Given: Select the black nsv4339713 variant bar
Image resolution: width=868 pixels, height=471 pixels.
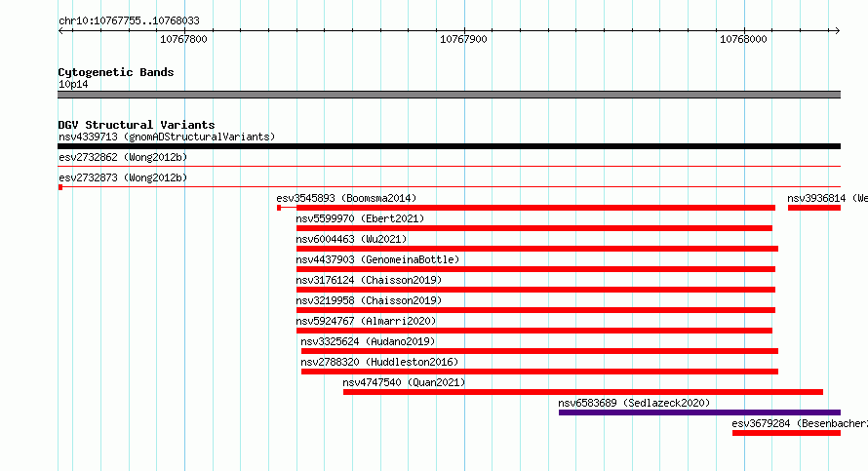Looking at the screenshot, I should [449, 146].
